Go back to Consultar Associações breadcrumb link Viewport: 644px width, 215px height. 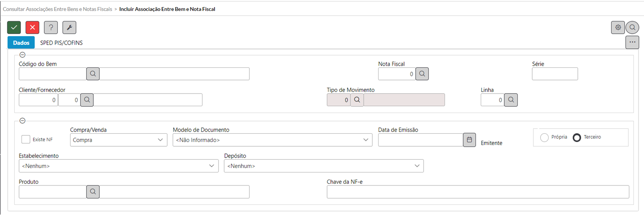coord(57,9)
